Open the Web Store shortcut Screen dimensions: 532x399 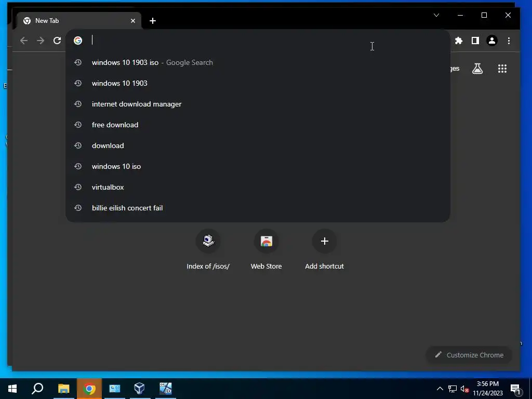pos(267,250)
